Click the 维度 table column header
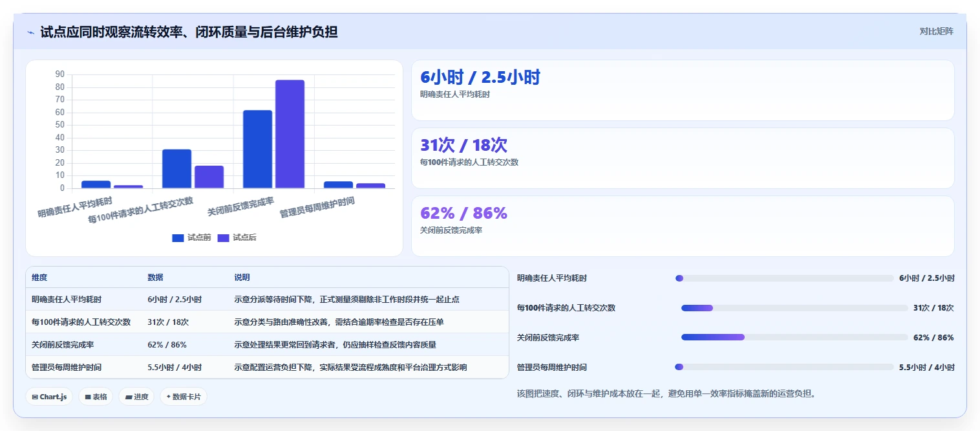This screenshot has width=980, height=431. [39, 278]
